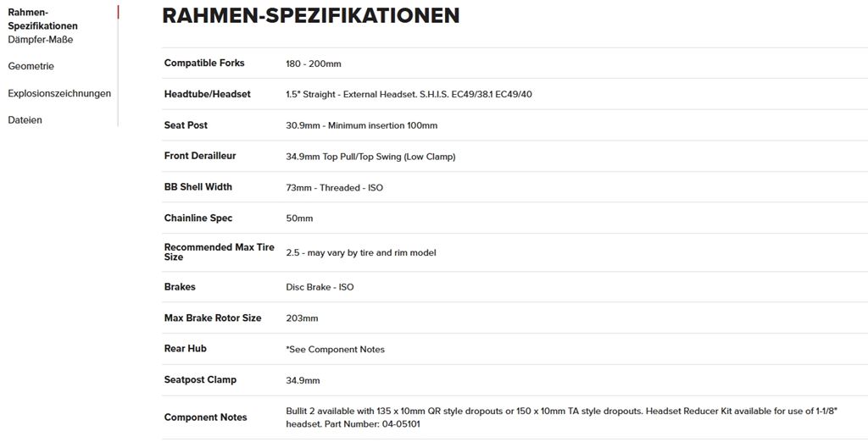Click the Front Derailleur row label

coord(200,156)
